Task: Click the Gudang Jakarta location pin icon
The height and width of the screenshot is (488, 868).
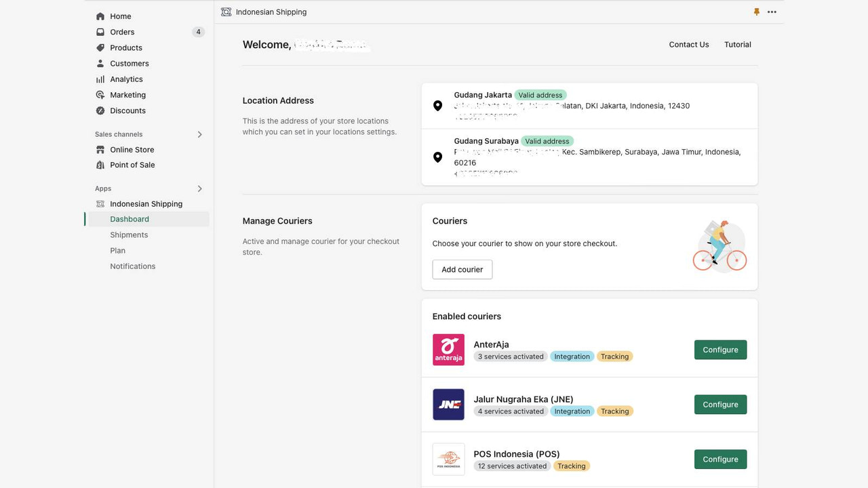Action: 438,106
